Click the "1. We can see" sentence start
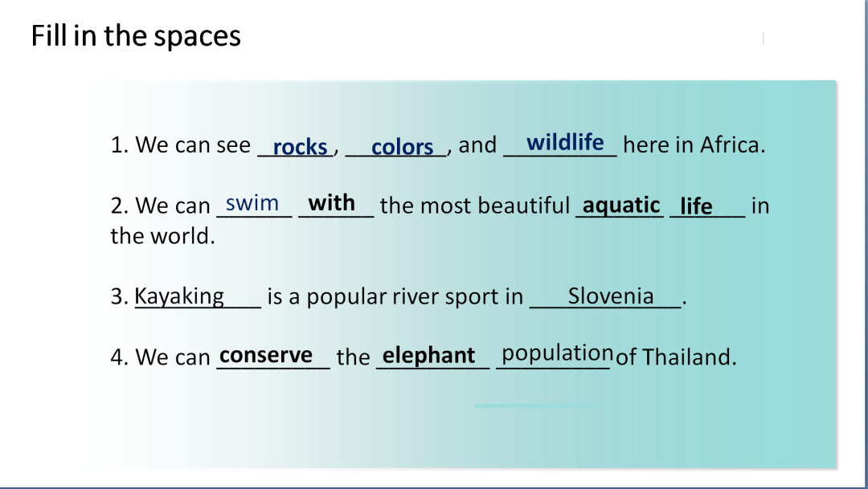This screenshot has height=489, width=868. pos(181,145)
